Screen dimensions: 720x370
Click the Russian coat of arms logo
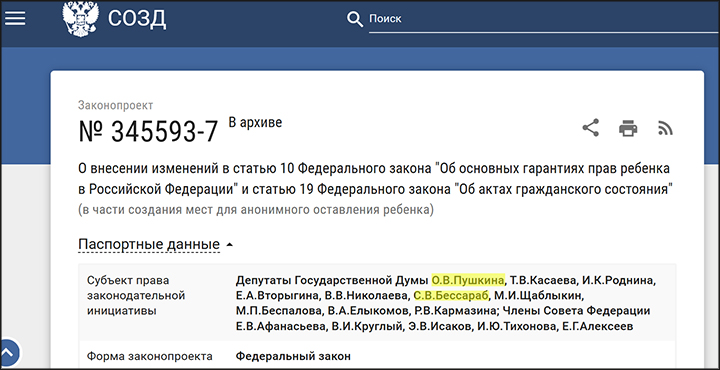80,19
